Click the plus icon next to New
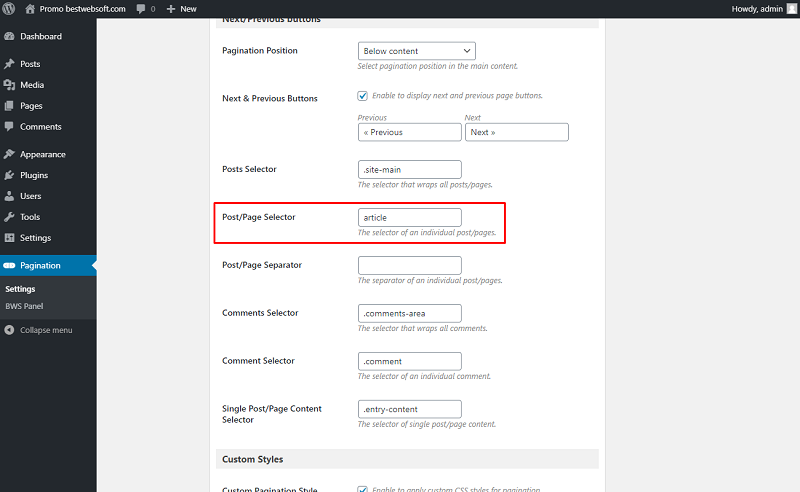The image size is (800, 492). click(171, 9)
